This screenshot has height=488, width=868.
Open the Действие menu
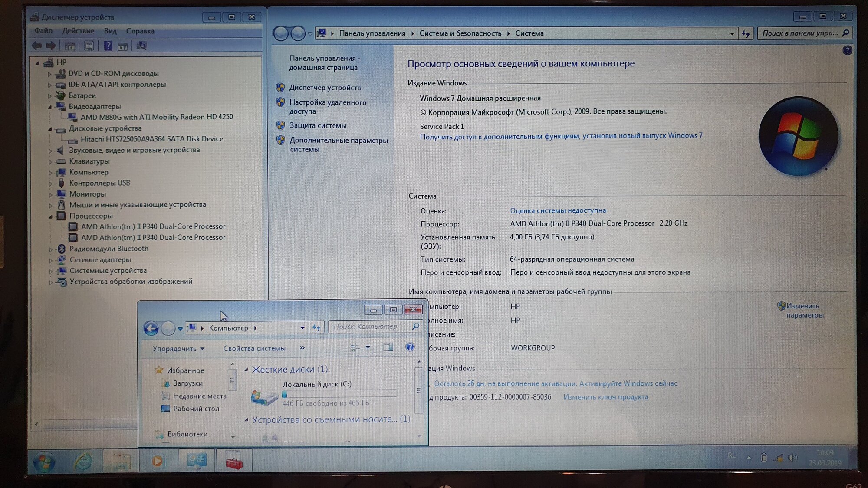coord(78,31)
